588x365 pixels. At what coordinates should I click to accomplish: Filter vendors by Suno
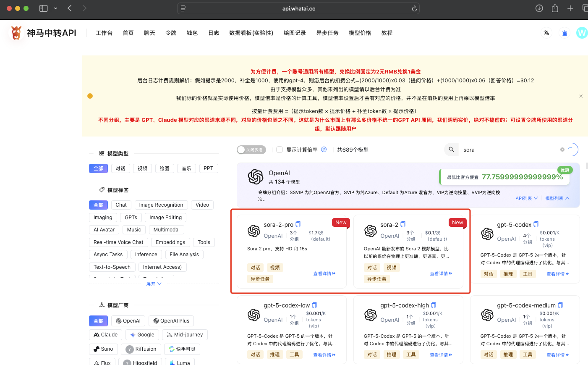point(104,349)
